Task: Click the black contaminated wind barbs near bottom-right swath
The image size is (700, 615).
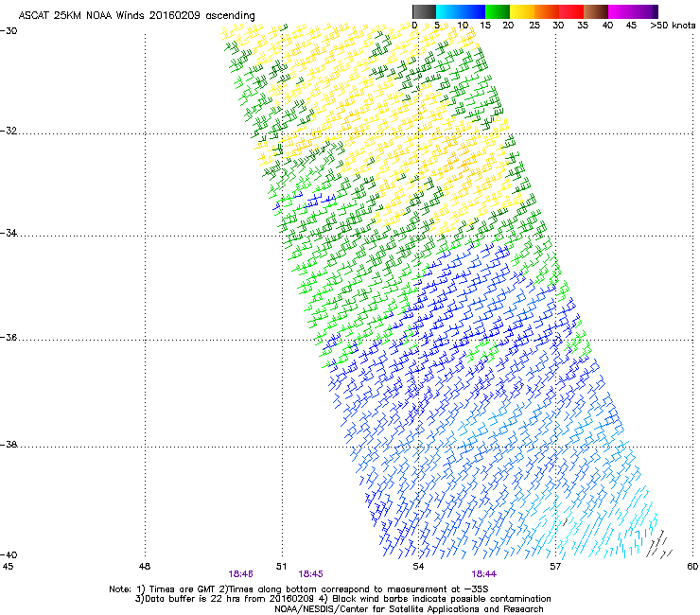Action: (659, 544)
